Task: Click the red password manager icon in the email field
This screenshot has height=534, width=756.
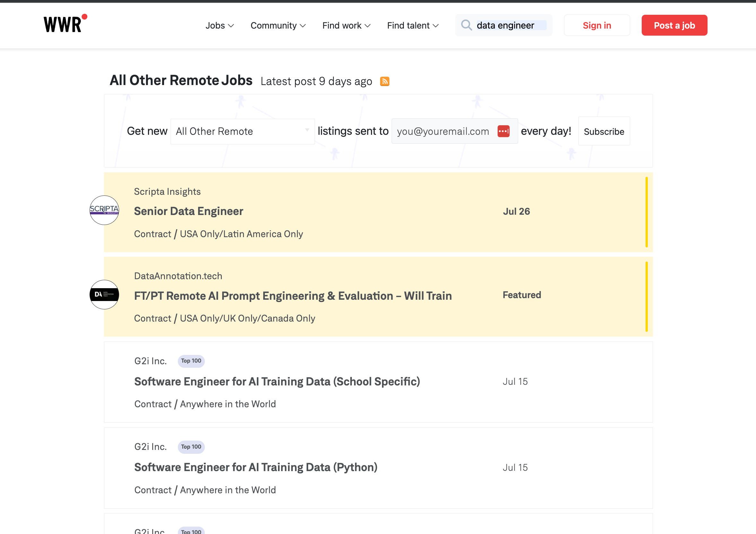Action: (503, 131)
